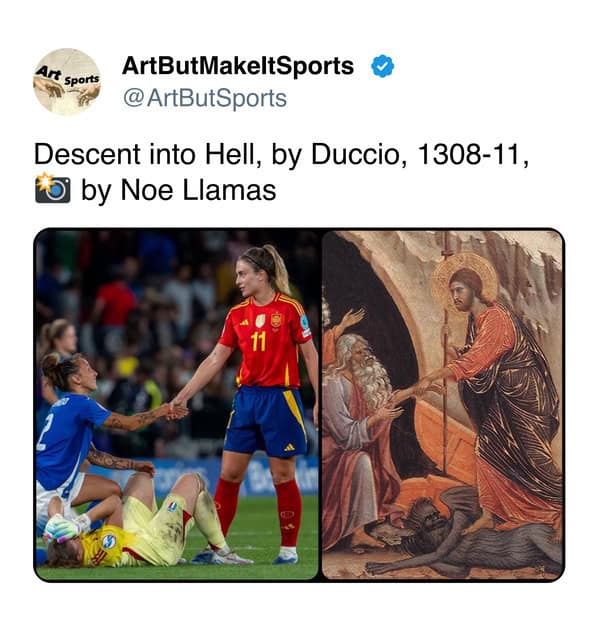Image resolution: width=599 pixels, height=631 pixels.
Task: Visit the @ArtButSports handle
Action: (205, 98)
